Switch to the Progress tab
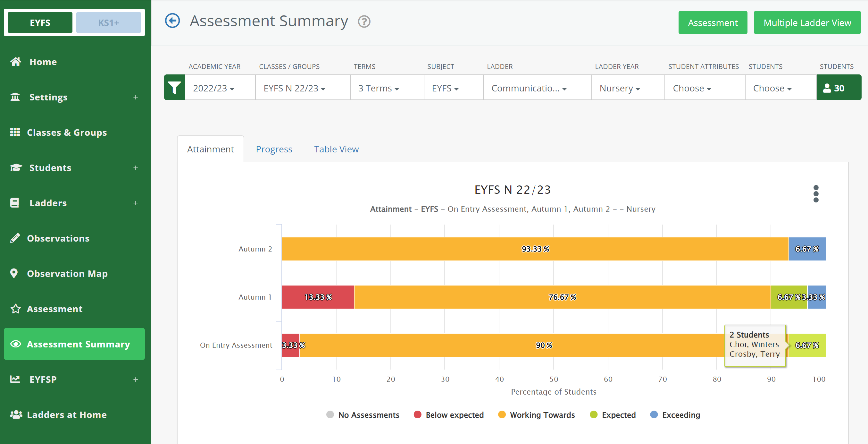 pos(274,149)
